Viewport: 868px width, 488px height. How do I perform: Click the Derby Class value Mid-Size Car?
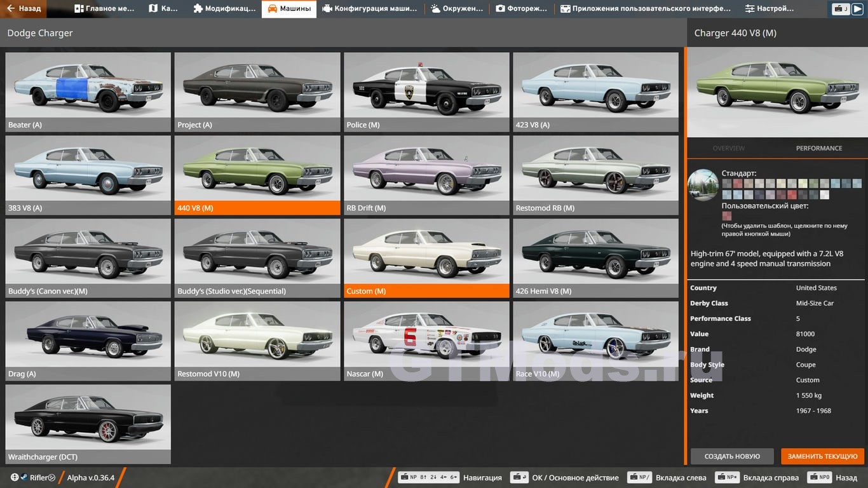click(815, 303)
